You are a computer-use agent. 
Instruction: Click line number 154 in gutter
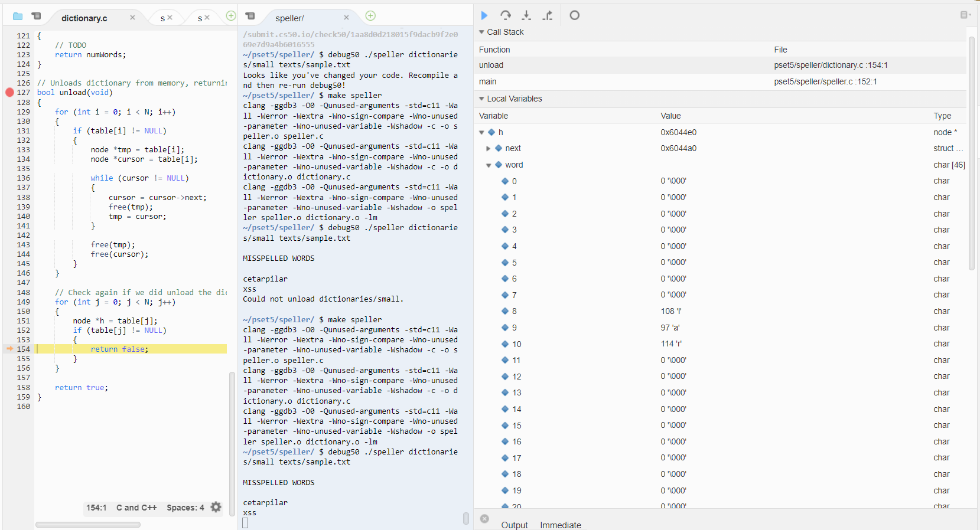(23, 349)
